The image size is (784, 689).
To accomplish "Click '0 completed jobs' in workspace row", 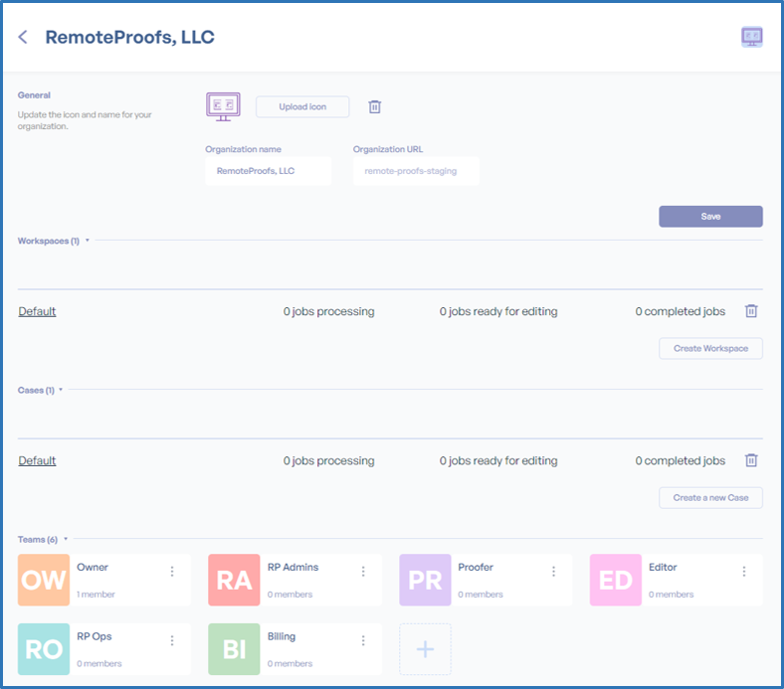I will (680, 311).
